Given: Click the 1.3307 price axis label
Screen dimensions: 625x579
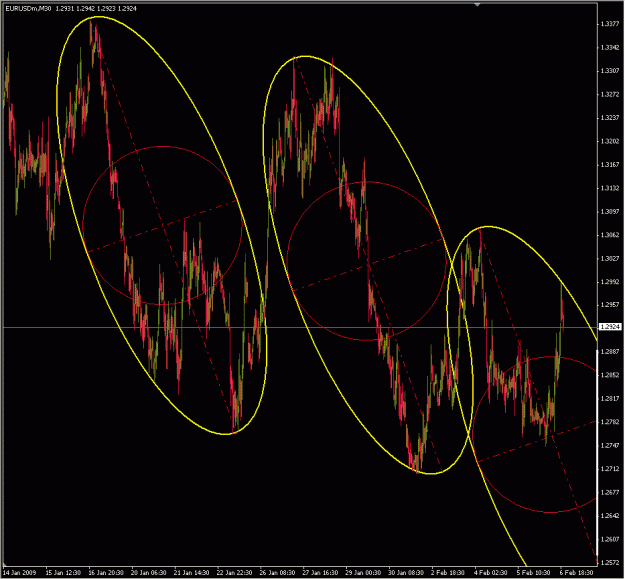Looking at the screenshot, I should coord(610,71).
